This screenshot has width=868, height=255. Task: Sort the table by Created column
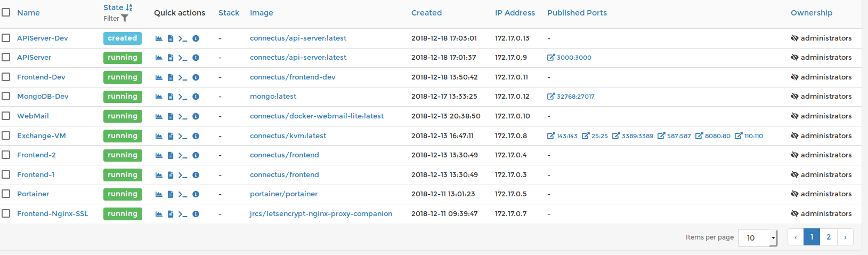click(x=426, y=13)
